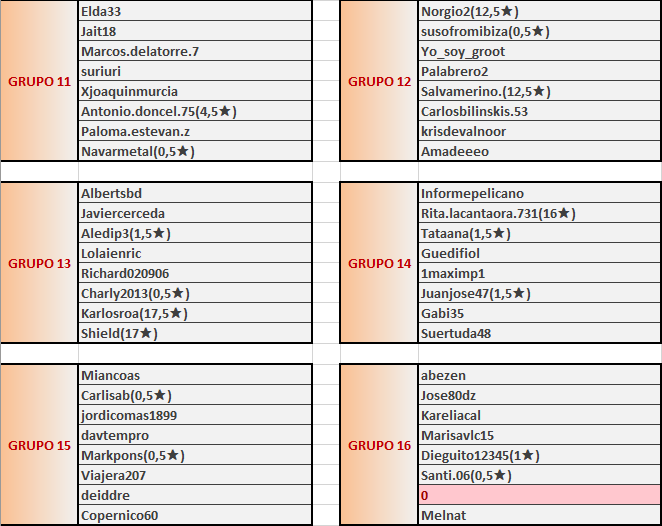Click the Carlosbilinskis.53 entry
662x526 pixels.
(538, 111)
